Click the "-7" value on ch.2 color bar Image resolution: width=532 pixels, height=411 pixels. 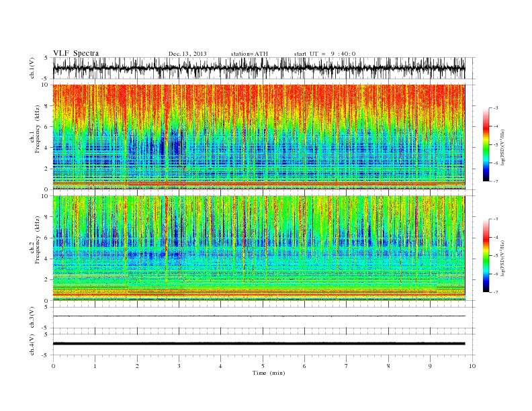point(495,292)
